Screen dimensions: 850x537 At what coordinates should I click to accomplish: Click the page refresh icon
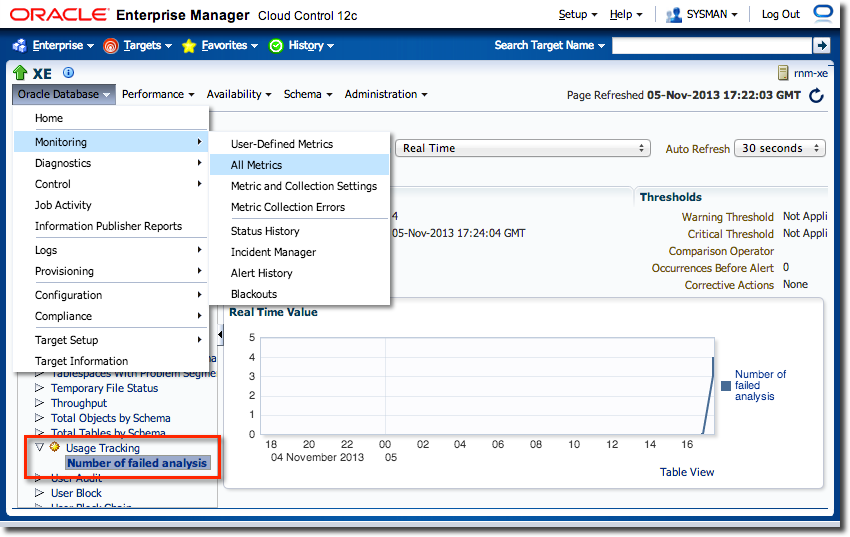tap(816, 96)
